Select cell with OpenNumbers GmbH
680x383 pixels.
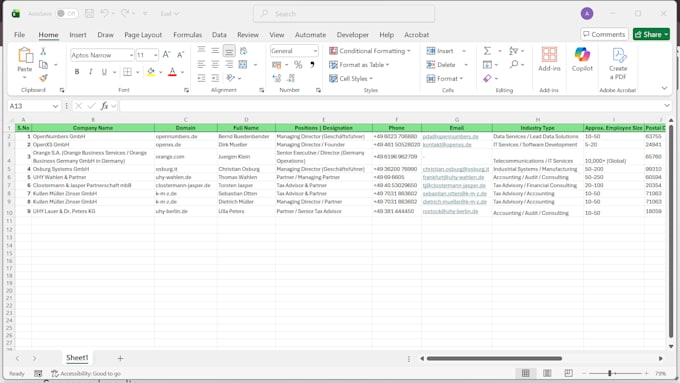point(93,136)
